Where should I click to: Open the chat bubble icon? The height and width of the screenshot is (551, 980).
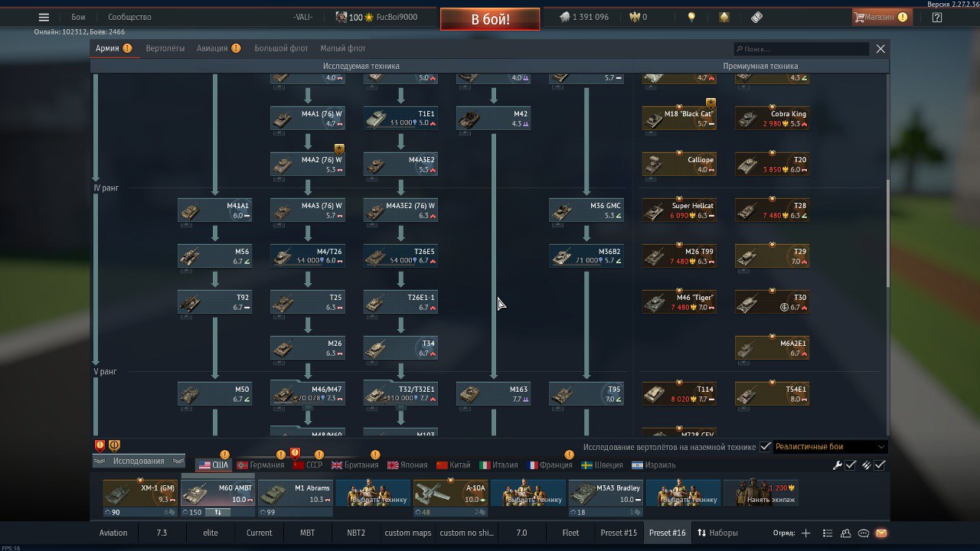pos(864,533)
